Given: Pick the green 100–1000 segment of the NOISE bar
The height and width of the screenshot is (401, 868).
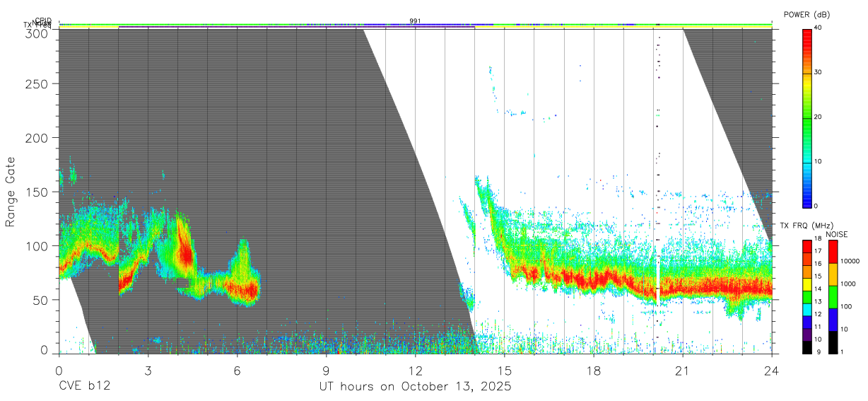Looking at the screenshot, I should [x=833, y=297].
